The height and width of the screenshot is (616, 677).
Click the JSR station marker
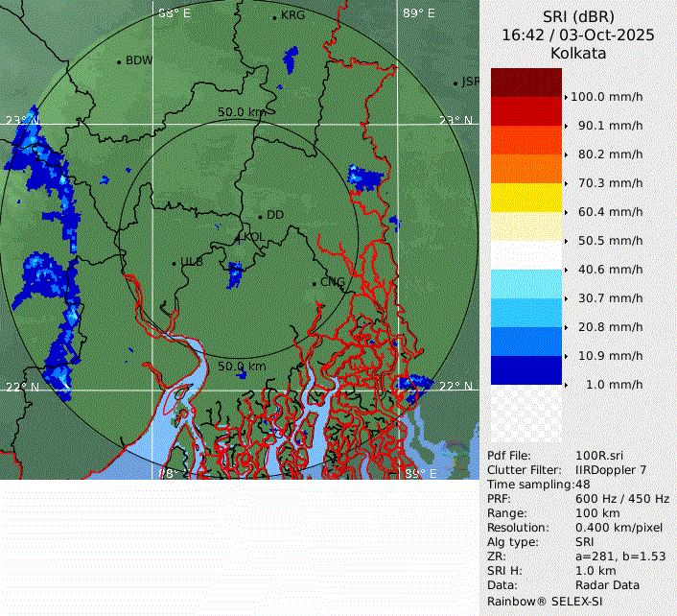click(456, 83)
